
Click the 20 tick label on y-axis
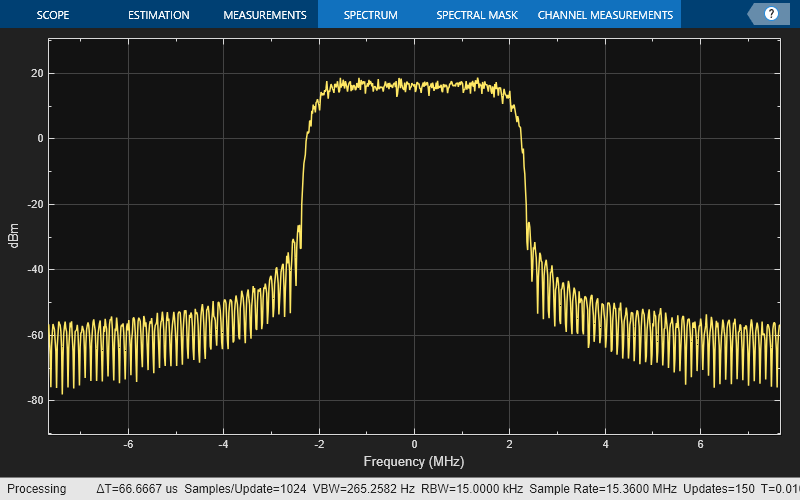point(36,73)
